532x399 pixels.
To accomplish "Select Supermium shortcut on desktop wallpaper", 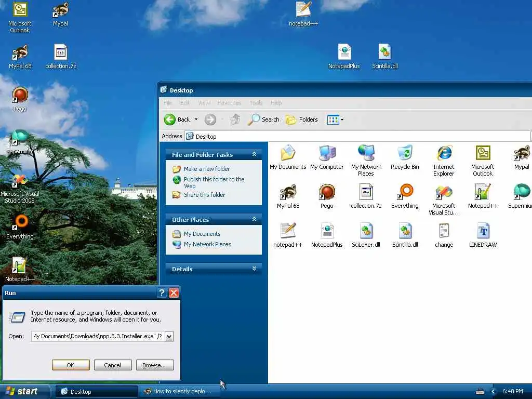I will (20, 142).
